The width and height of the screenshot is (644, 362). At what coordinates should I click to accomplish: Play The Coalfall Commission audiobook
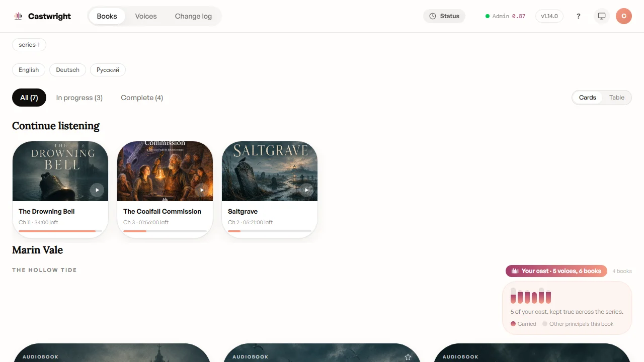click(x=202, y=190)
